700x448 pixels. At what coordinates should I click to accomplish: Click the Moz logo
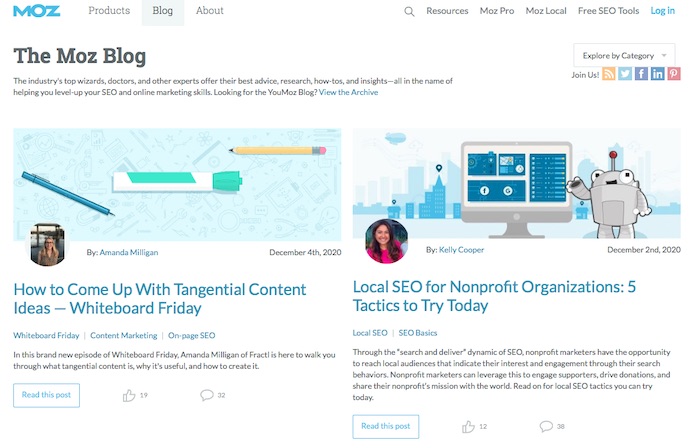(37, 11)
